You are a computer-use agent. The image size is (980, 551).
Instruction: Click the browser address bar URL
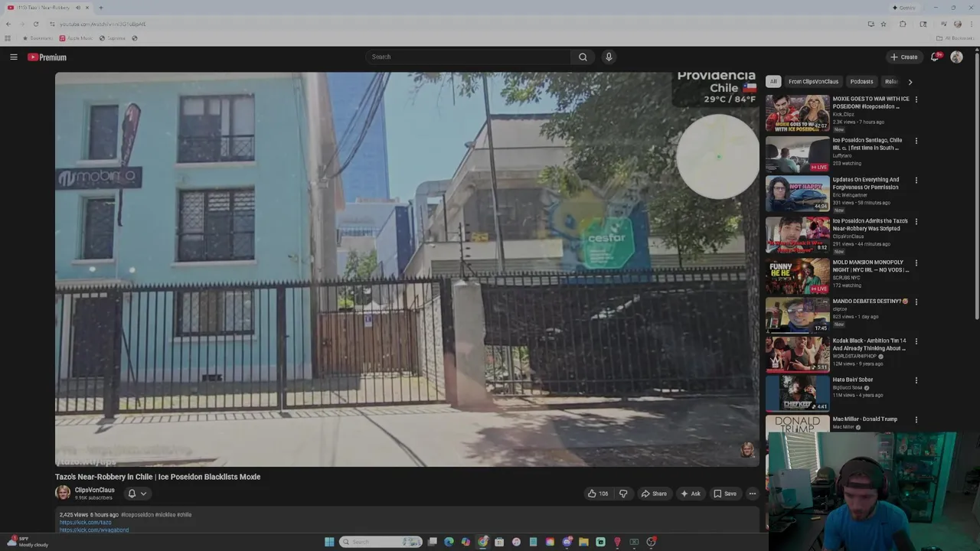tap(103, 24)
